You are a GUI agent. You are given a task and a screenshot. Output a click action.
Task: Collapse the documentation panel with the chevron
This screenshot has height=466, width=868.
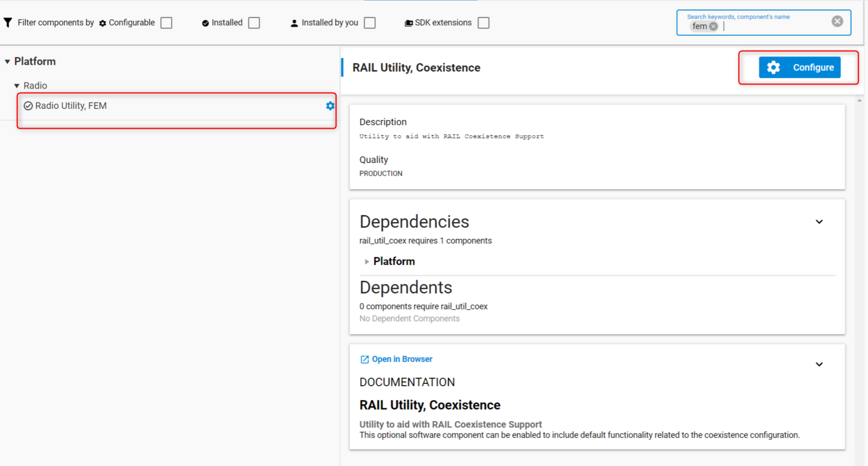click(x=819, y=365)
